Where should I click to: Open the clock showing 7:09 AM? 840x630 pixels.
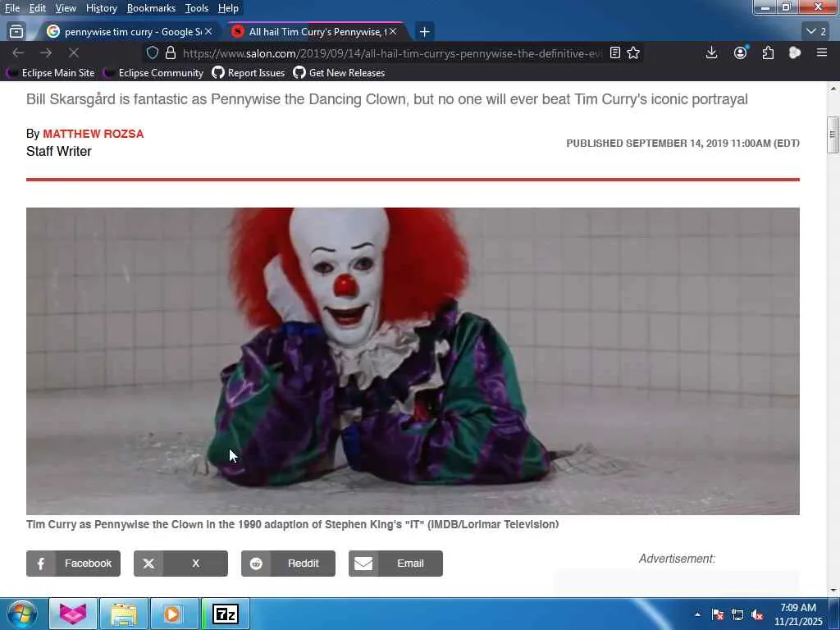(797, 614)
